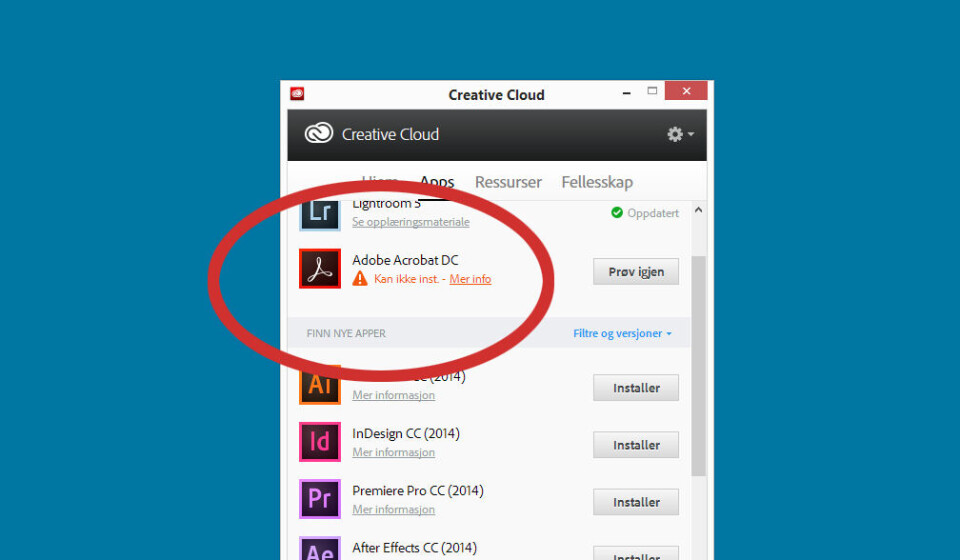This screenshot has height=560, width=960.
Task: Install Premiere Pro CC via Installer button
Action: 636,502
